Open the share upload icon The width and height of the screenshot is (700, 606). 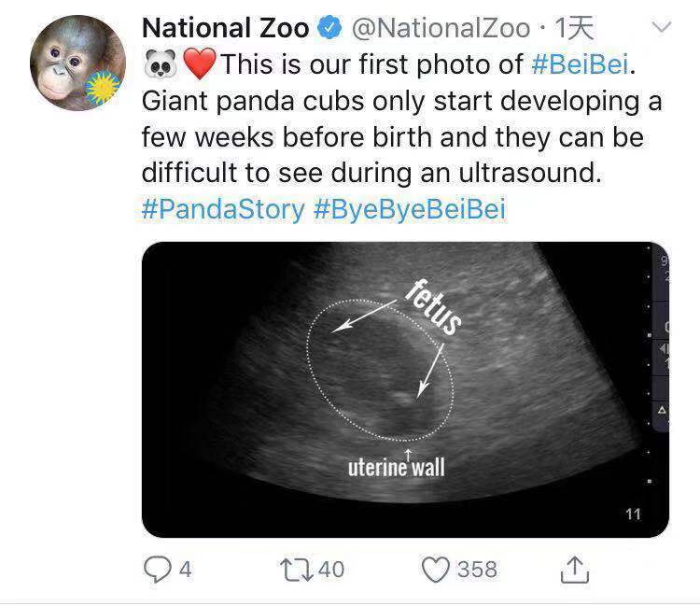[575, 568]
